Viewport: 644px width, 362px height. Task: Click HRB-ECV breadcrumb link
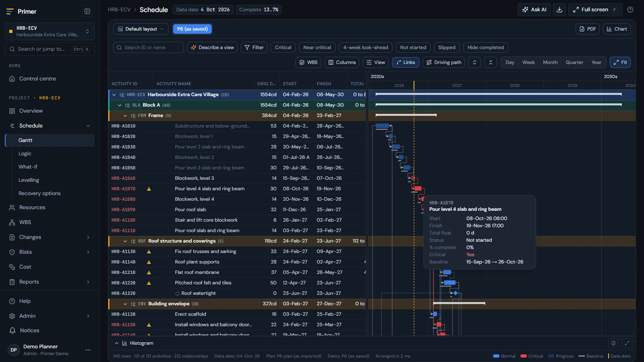click(x=119, y=10)
